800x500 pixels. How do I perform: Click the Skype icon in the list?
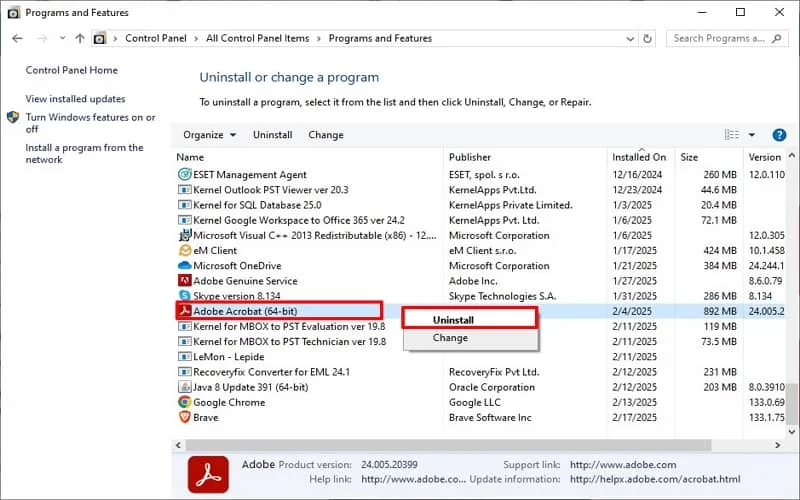184,295
